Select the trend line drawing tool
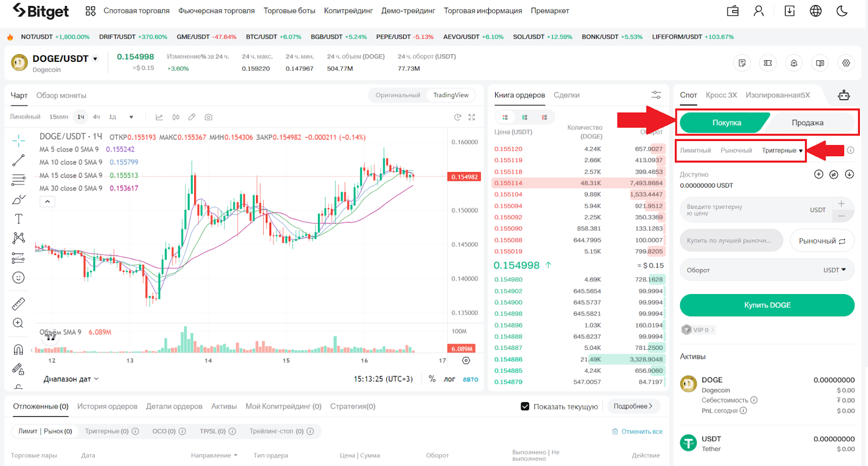The height and width of the screenshot is (466, 868). click(18, 161)
